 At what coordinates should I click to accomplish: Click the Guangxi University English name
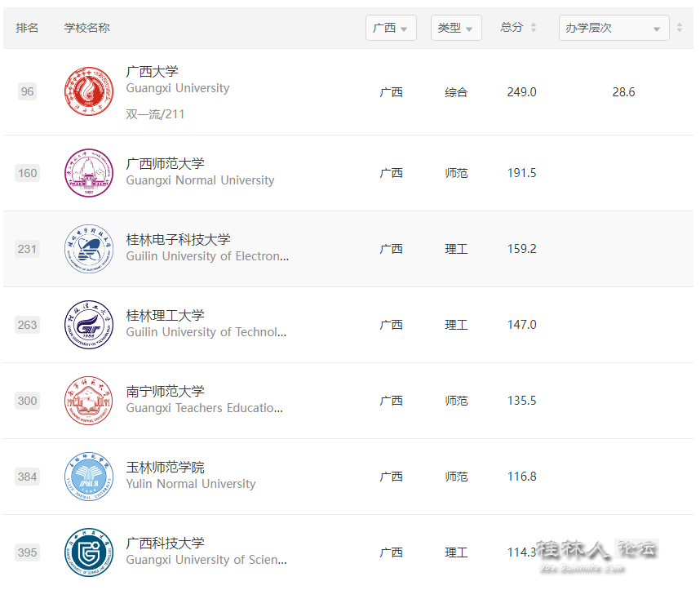pos(178,88)
